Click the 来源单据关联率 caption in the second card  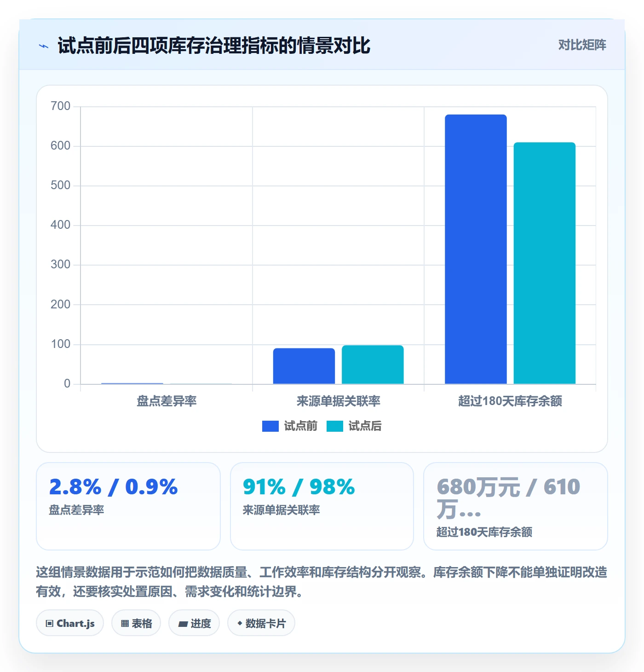tap(282, 510)
